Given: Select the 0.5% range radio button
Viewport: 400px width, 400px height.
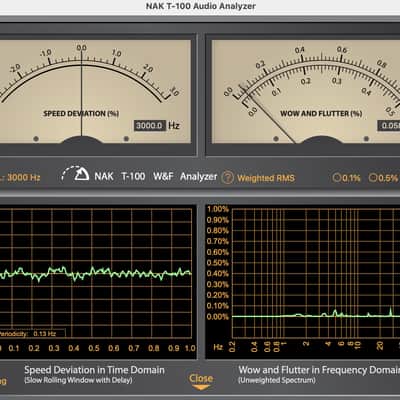Looking at the screenshot, I should click(x=384, y=178).
